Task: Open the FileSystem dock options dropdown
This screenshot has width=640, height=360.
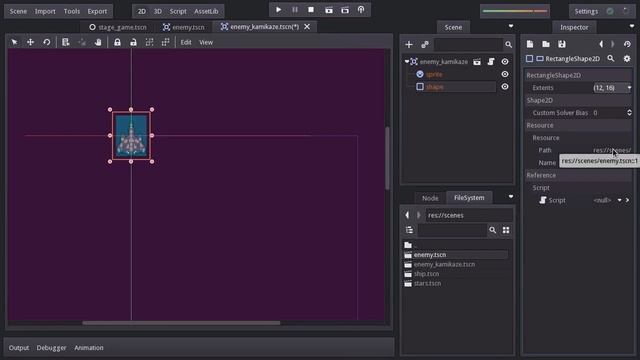Action: (511, 197)
